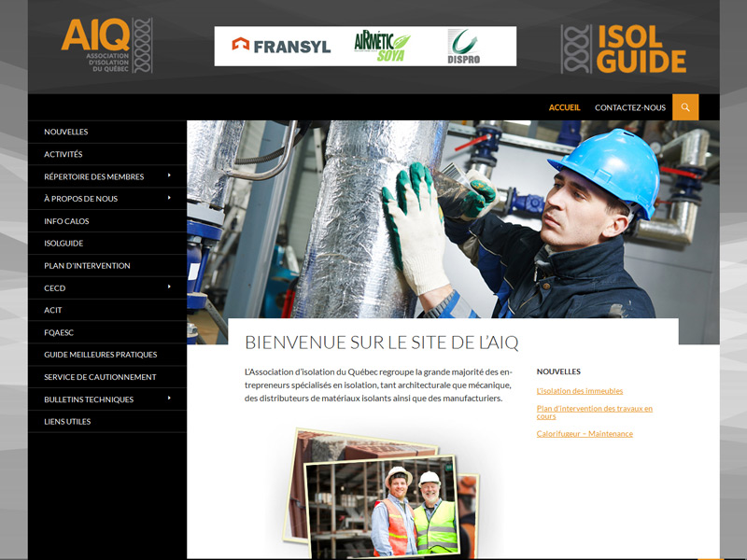
Task: Click the AIQ association logo
Action: [106, 46]
